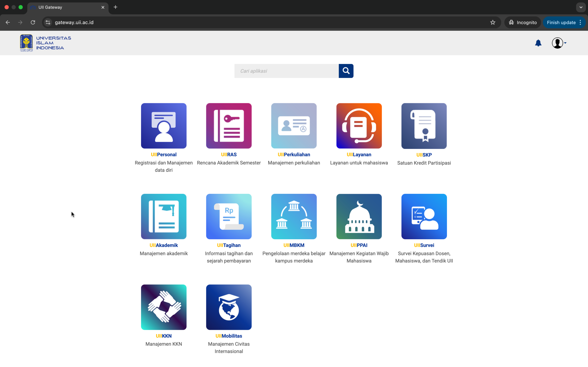Open the UIIPersonal app icon
This screenshot has width=588, height=367.
point(164,126)
